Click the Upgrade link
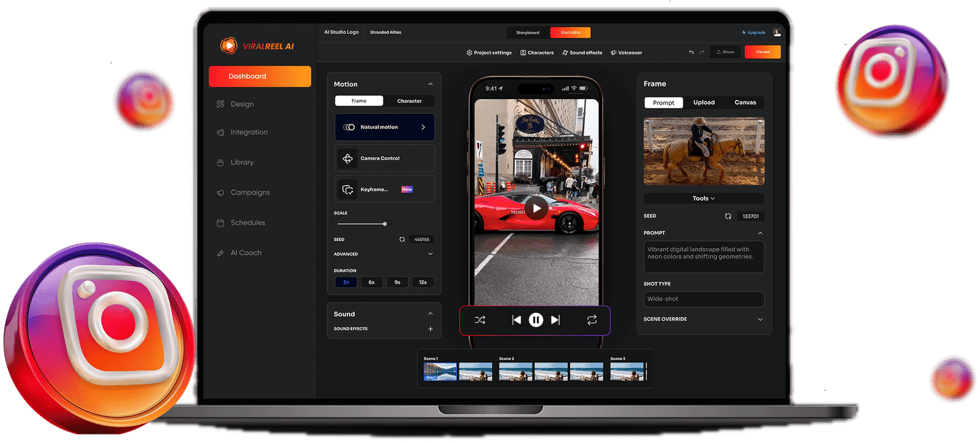Image resolution: width=980 pixels, height=444 pixels. click(754, 32)
